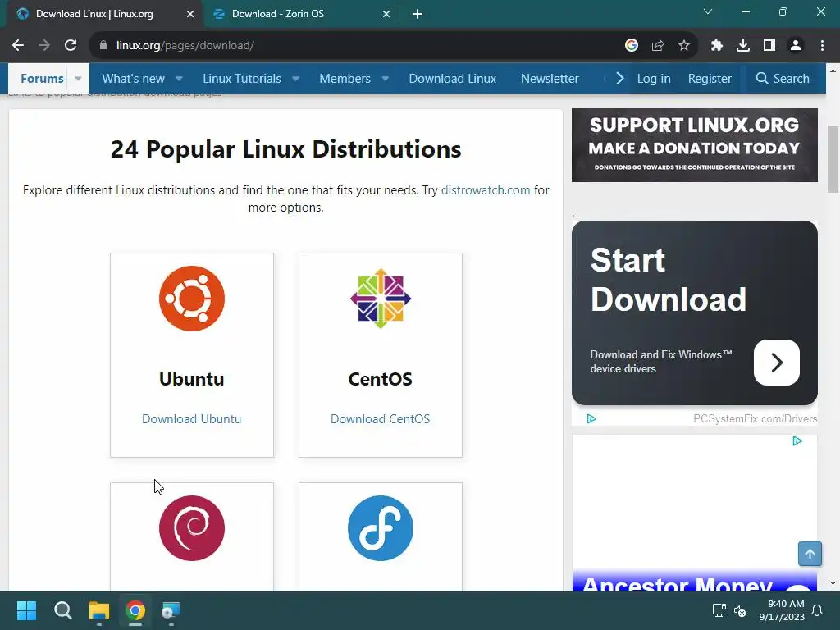Expand the What's new dropdown arrow
Viewport: 840px width, 630px height.
179,79
